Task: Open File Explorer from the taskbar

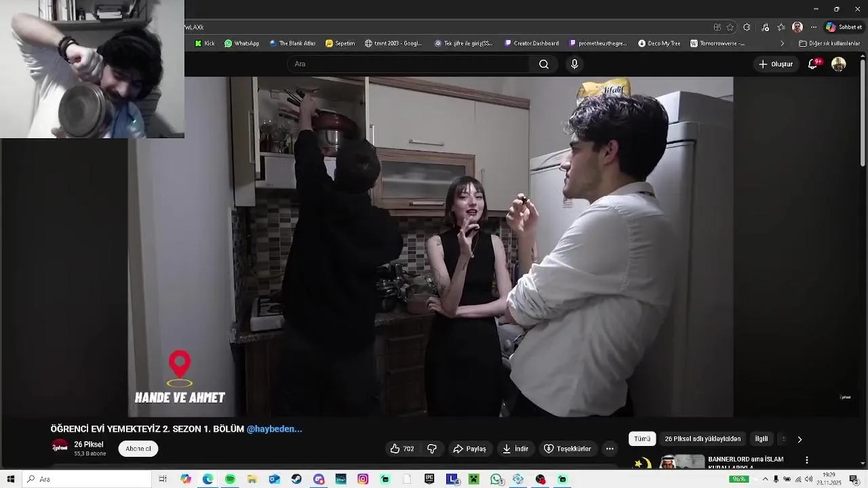Action: pos(252,479)
